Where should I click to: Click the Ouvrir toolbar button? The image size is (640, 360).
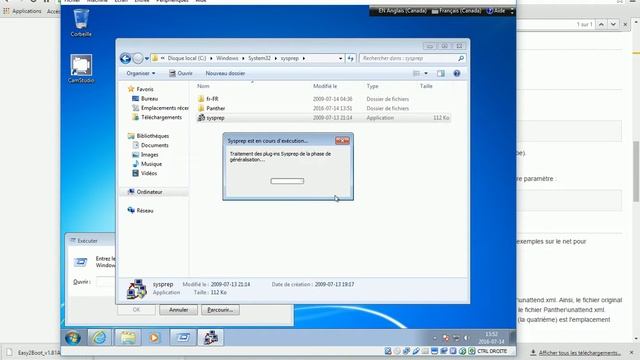tap(180, 73)
